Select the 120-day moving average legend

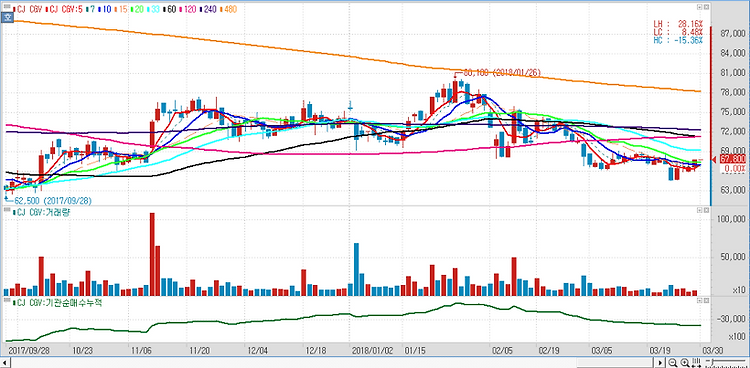(188, 9)
